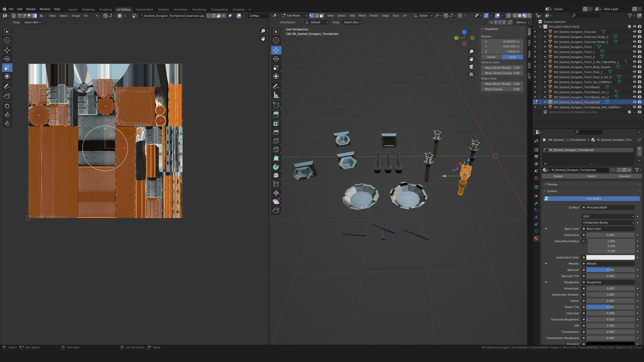Switch to the Shading workspace tab
The width and height of the screenshot is (644, 362).
point(163,10)
